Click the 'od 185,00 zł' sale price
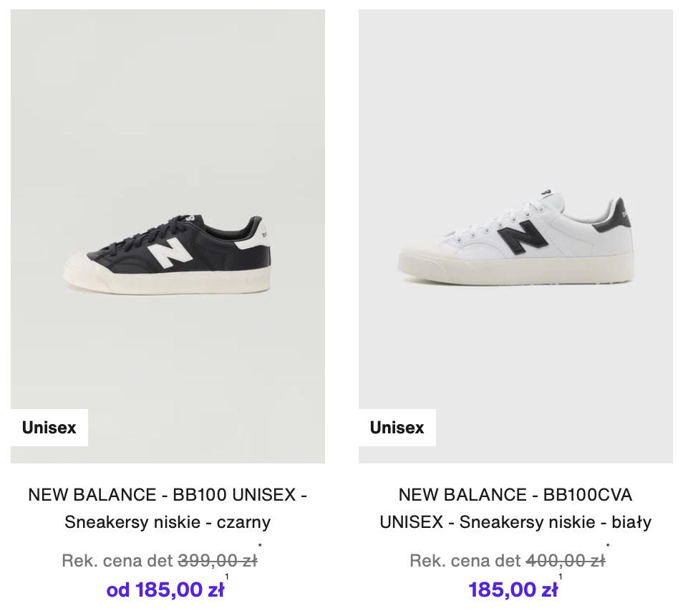This screenshot has height=616, width=683. [165, 590]
